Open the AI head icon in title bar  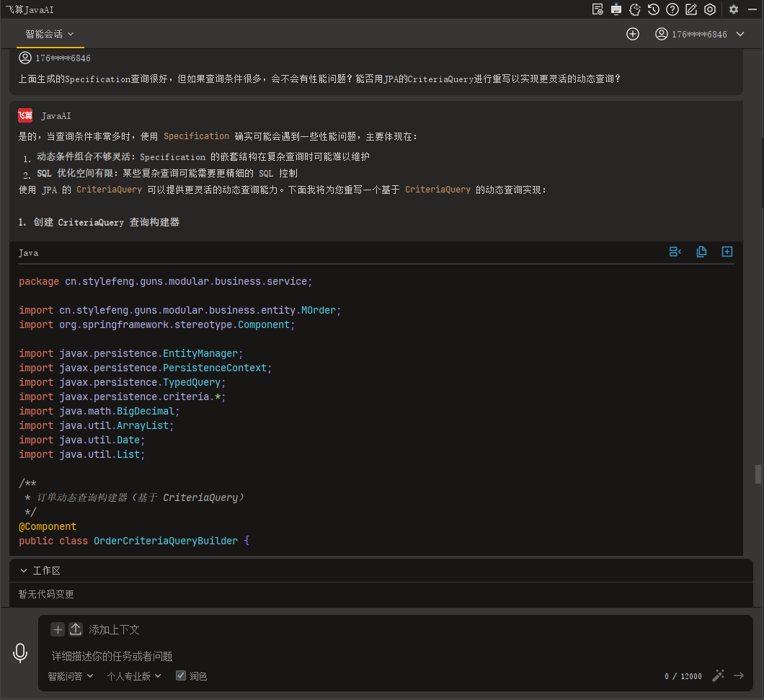[635, 9]
